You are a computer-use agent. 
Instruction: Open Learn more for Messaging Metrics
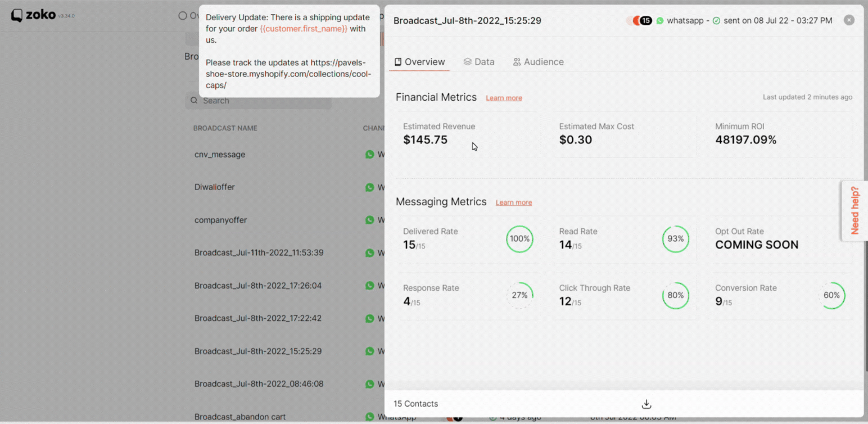click(x=514, y=202)
